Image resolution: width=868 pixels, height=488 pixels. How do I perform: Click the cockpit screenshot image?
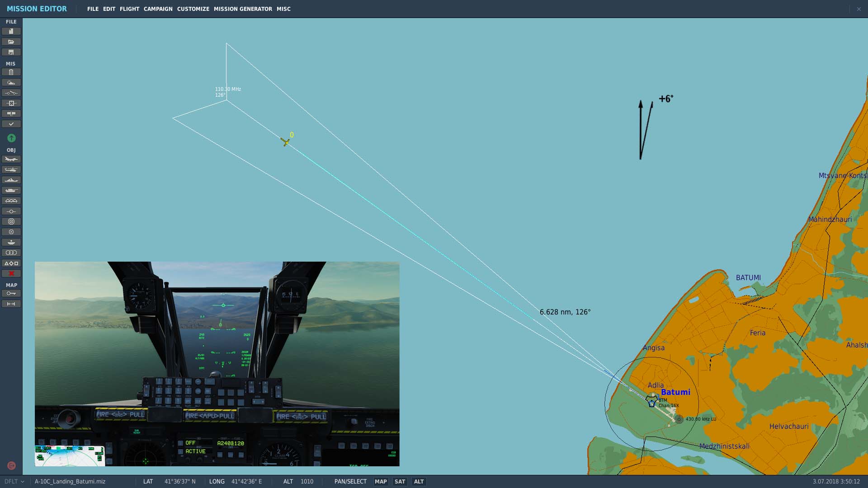(x=217, y=364)
